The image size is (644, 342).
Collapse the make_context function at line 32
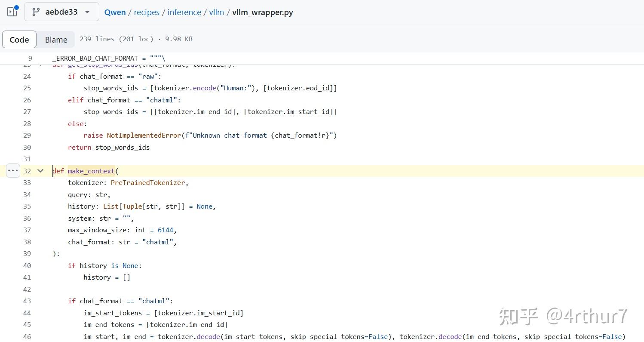(x=40, y=171)
